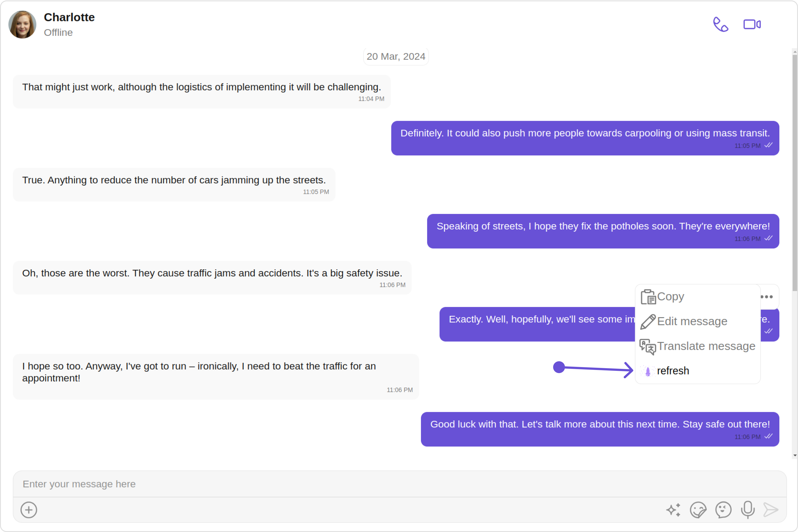Open the emoji picker icon
Screen dimensions: 798x532
click(x=723, y=510)
